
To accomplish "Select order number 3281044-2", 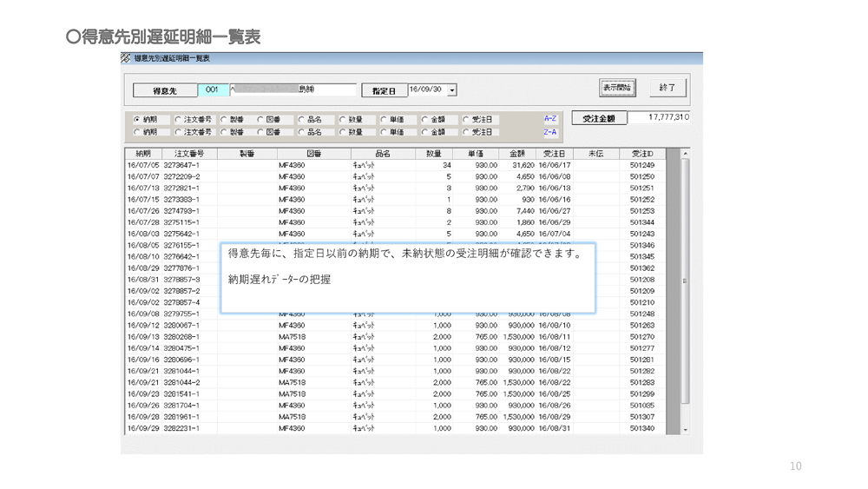I will click(181, 383).
